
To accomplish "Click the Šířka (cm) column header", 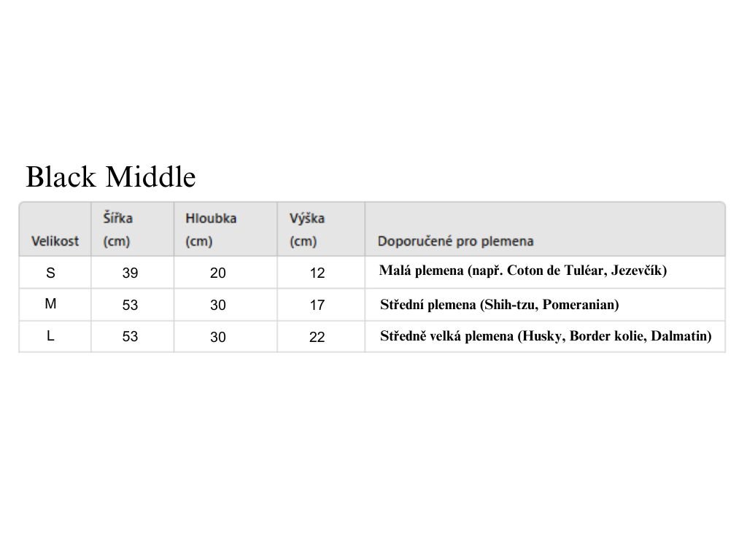I will click(x=117, y=229).
